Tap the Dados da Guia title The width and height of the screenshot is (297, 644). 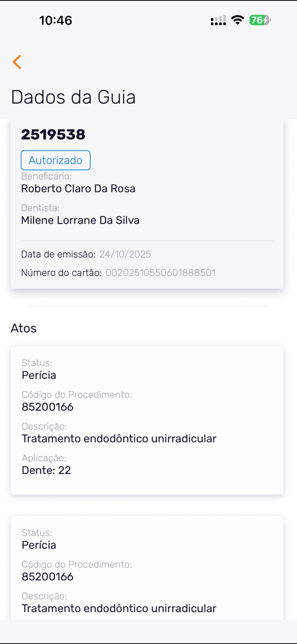[x=73, y=97]
